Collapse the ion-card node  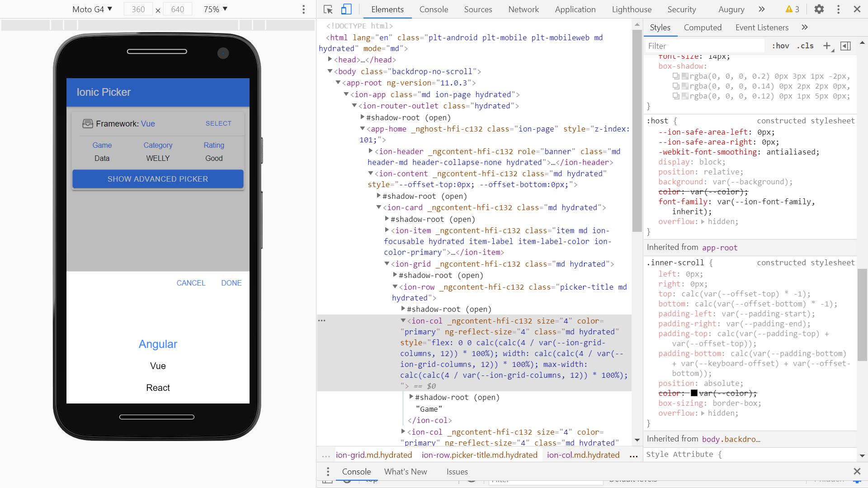[379, 207]
